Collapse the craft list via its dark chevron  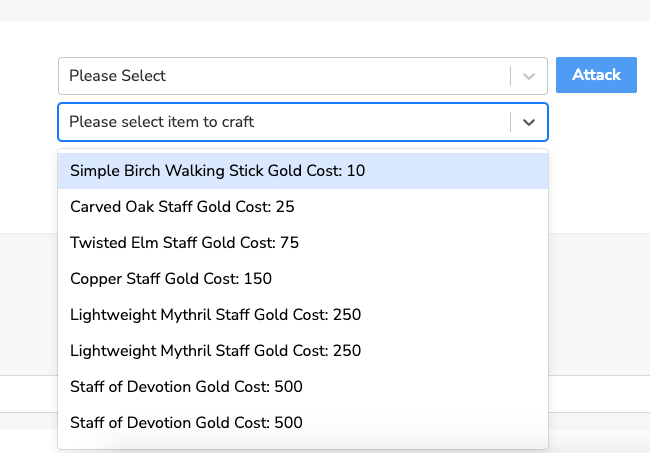[529, 122]
